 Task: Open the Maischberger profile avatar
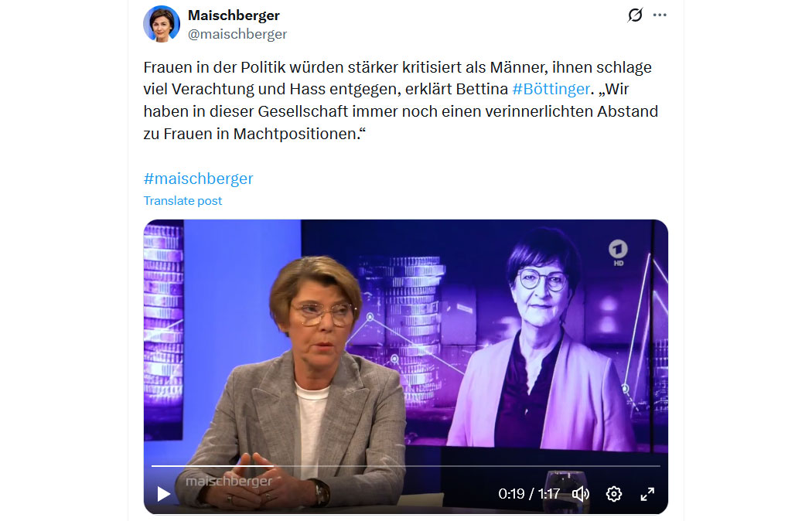click(x=162, y=24)
